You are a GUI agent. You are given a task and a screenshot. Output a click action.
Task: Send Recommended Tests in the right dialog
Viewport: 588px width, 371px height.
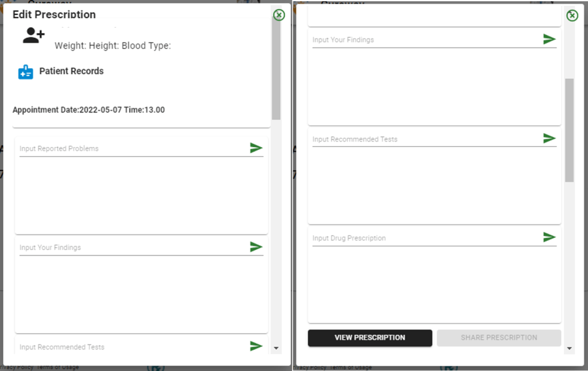tap(549, 138)
